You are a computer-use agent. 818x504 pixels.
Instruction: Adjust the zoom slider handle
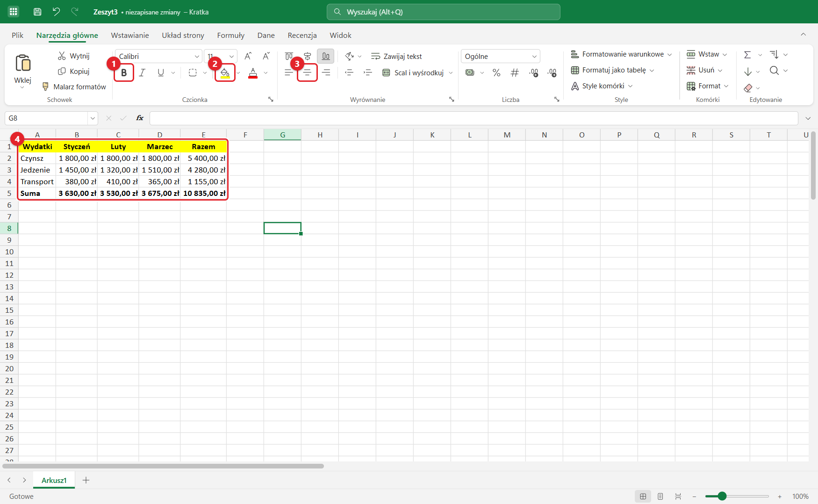(722, 496)
